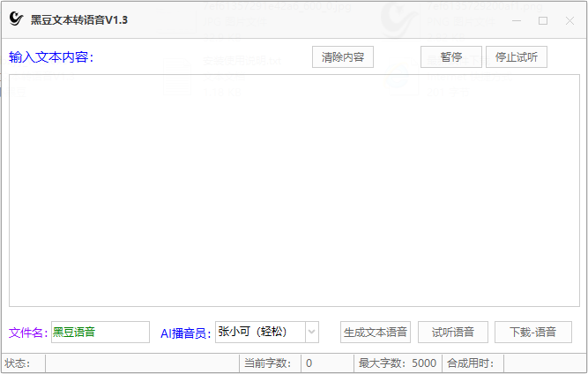Download audio with the 下载-语音 button
588x374 pixels.
[532, 332]
